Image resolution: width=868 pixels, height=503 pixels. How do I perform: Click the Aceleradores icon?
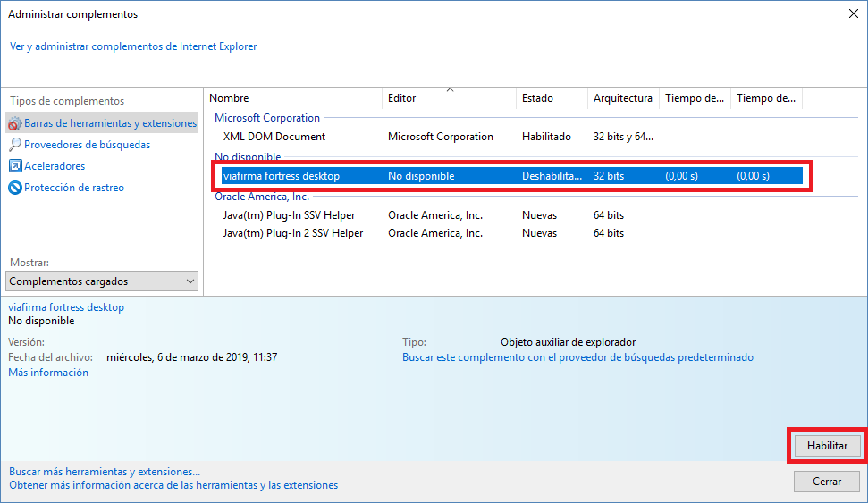(15, 166)
